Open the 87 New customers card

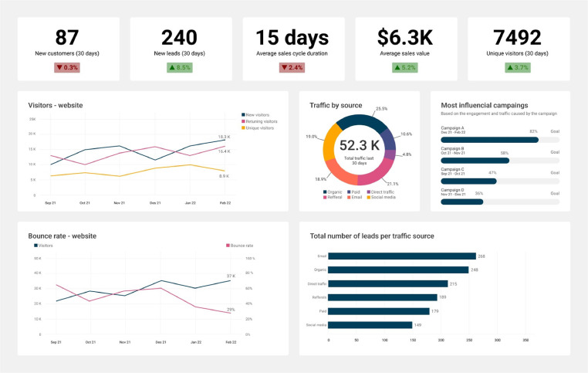(x=68, y=49)
